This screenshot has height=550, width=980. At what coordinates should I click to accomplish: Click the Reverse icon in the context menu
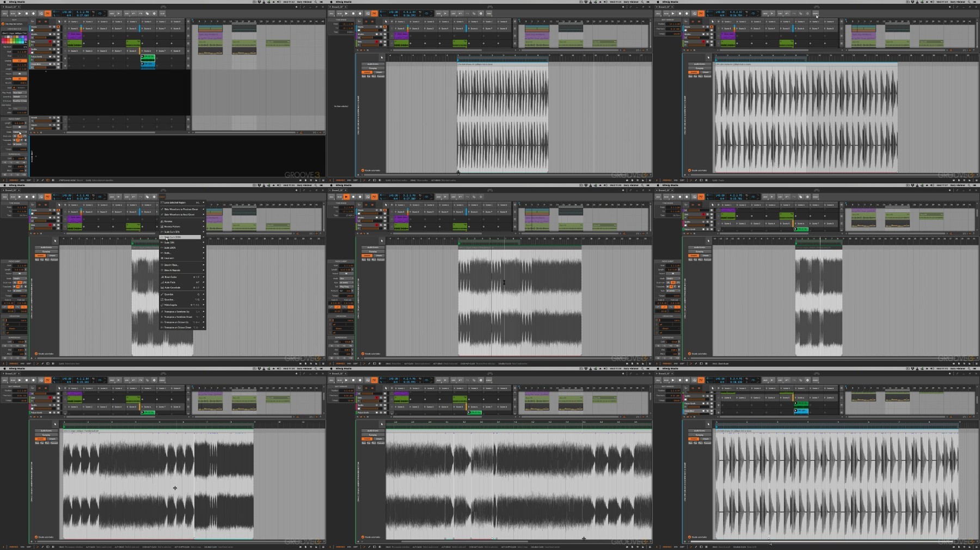click(x=162, y=221)
